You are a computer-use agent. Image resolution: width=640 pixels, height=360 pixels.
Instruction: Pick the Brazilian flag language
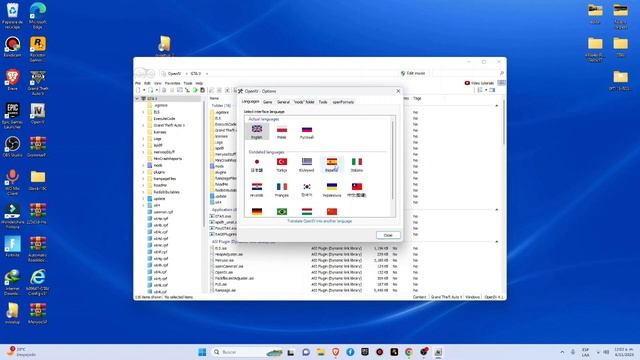click(282, 211)
